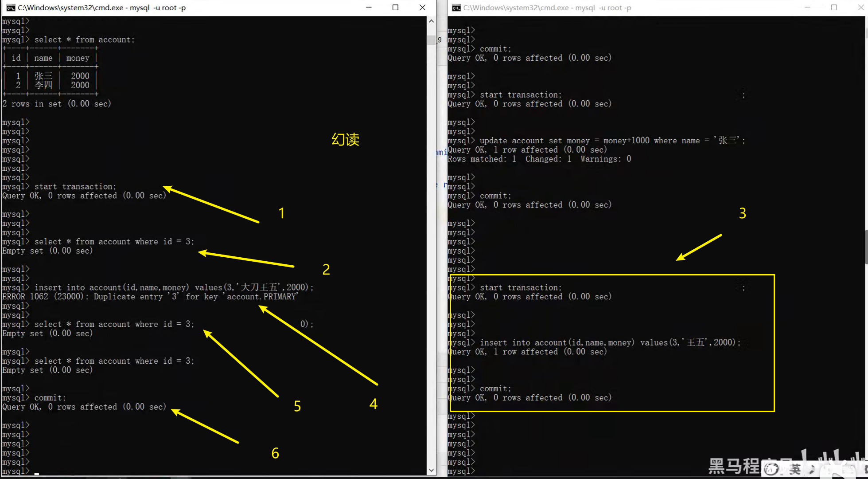Close the right mysql console window
868x479 pixels.
[x=860, y=8]
